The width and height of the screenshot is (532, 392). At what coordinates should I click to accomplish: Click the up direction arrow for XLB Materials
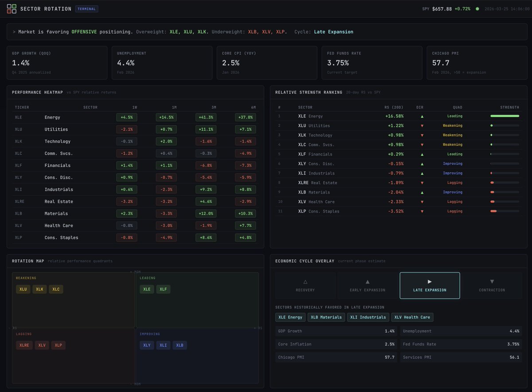[x=422, y=192]
